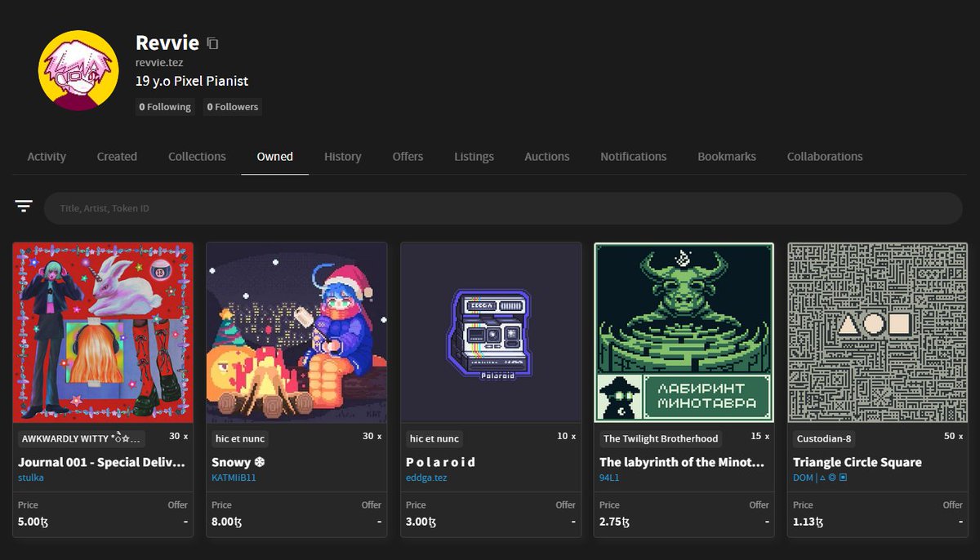Click the 8.00 tez price
Screen dimensions: 980x560
pos(229,522)
